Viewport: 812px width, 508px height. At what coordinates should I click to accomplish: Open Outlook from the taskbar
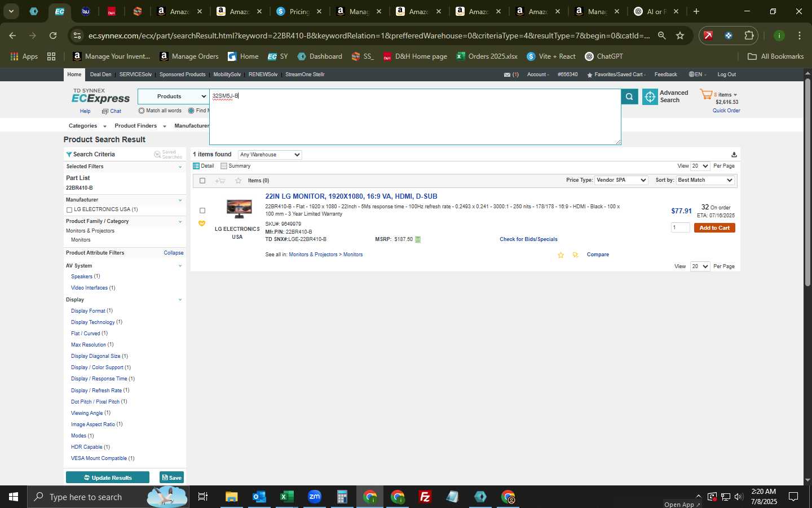(259, 497)
